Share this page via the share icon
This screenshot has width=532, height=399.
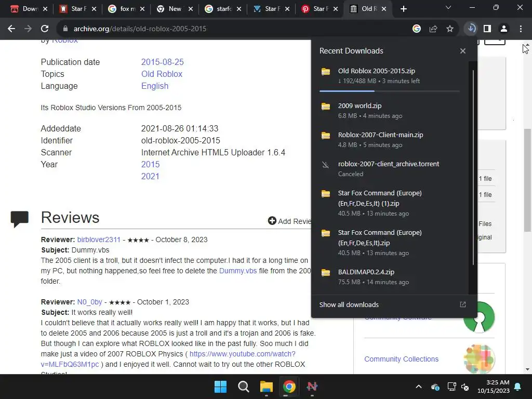(x=433, y=29)
